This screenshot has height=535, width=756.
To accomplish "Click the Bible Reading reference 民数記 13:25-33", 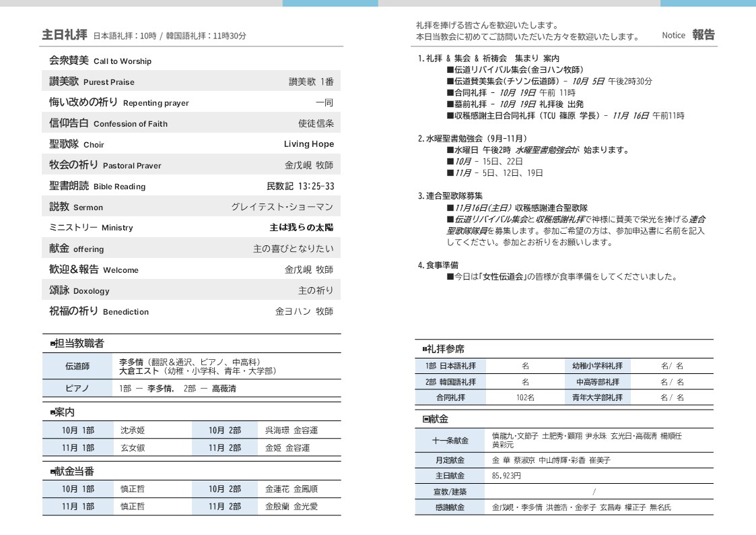I will [300, 186].
